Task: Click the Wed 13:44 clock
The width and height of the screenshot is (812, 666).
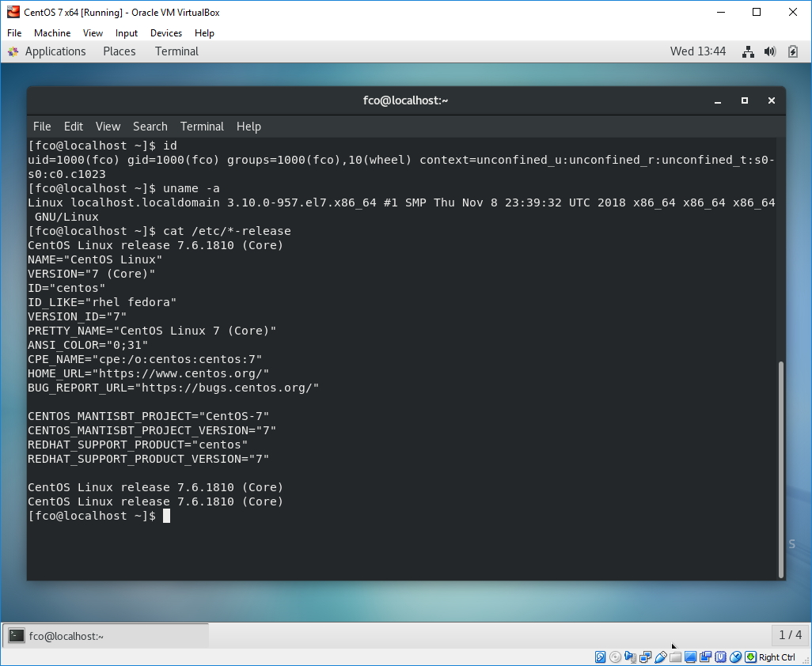Action: (x=697, y=51)
